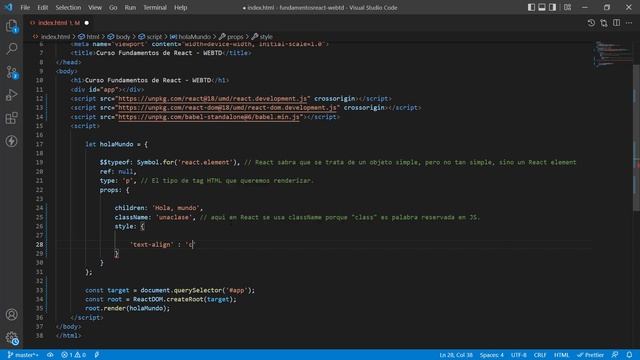Expand the holaMundo breadcrumb item
640x360 pixels.
pos(191,37)
